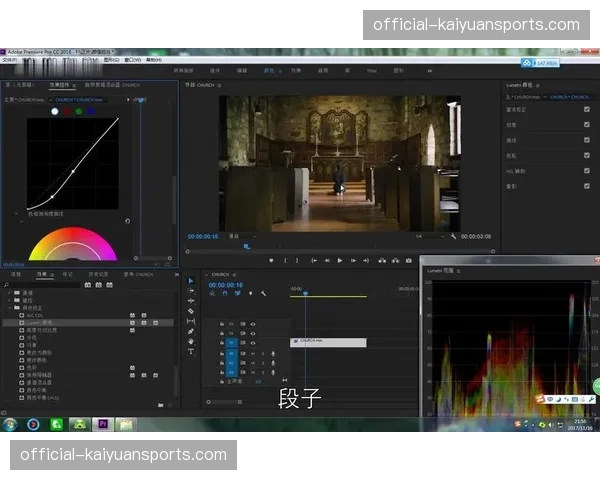
Task: Reset the curve with the reset icon
Action: (127, 221)
